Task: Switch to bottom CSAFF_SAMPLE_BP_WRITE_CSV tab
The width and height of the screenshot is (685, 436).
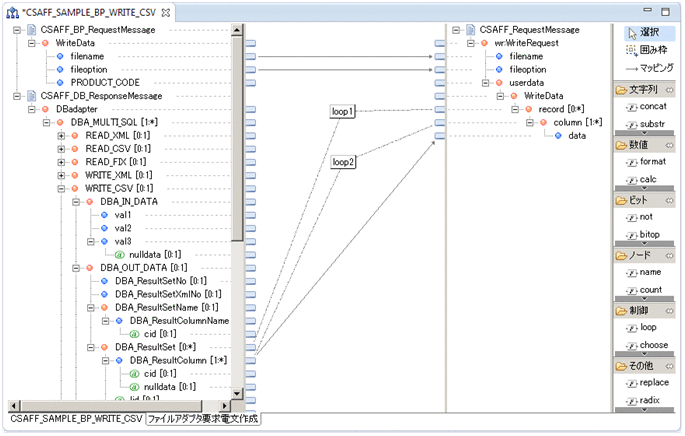Action: (76, 419)
